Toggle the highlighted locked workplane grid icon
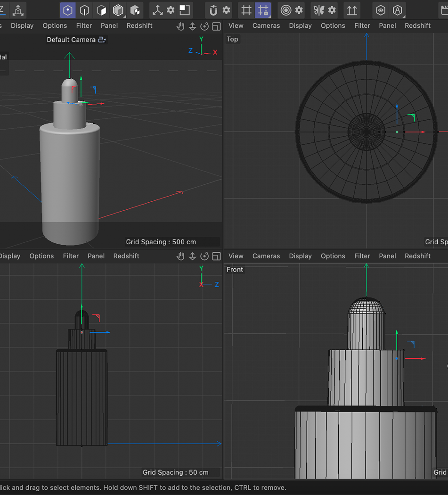Screen dimensions: 448x495 click(263, 10)
